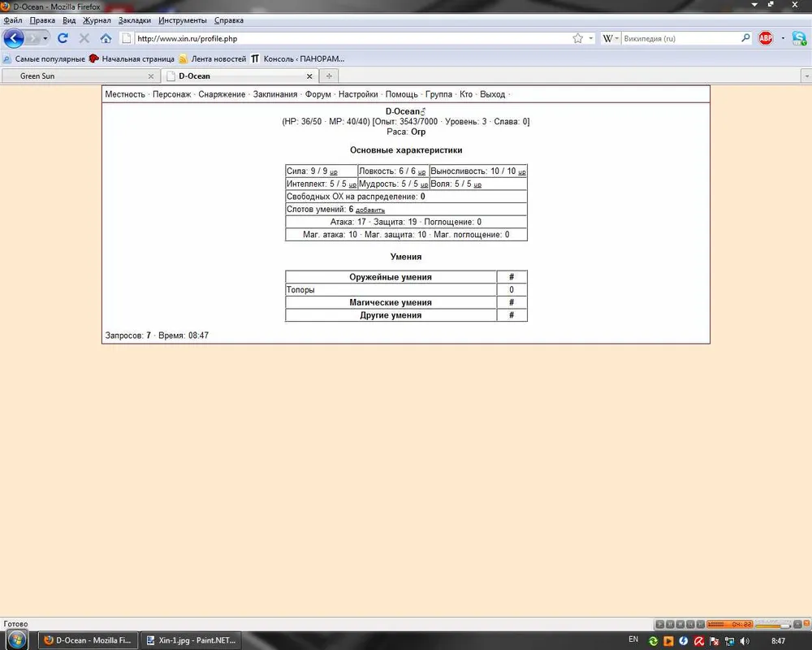Click the up link next to Сила

pyautogui.click(x=334, y=172)
